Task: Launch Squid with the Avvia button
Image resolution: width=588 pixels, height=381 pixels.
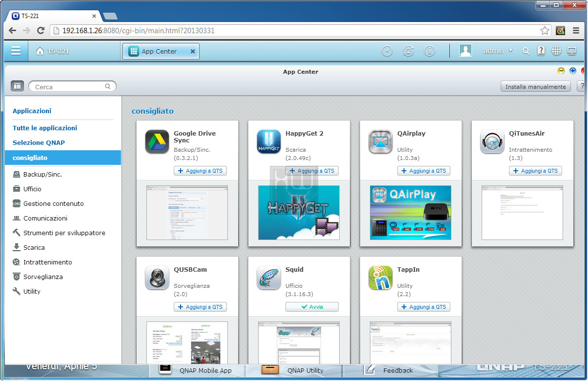Action: (312, 307)
